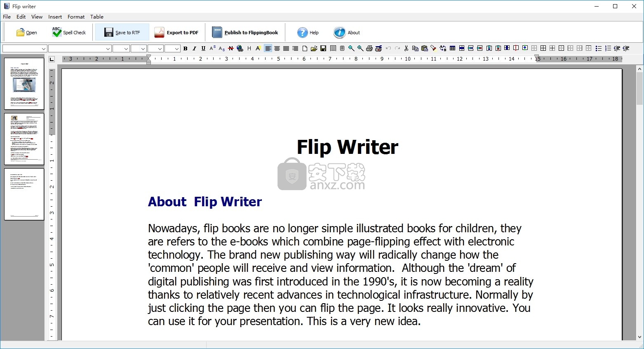The width and height of the screenshot is (644, 349).
Task: Apply a numbered list
Action: click(x=608, y=49)
